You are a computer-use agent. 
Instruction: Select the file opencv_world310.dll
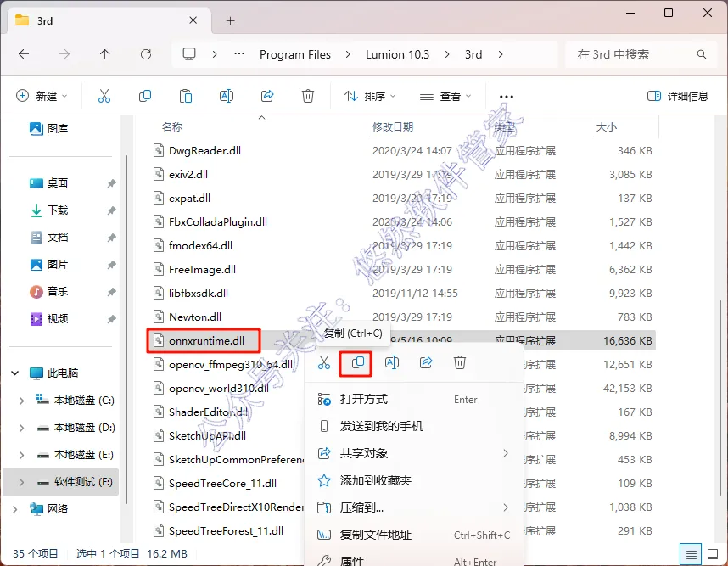[x=219, y=388]
